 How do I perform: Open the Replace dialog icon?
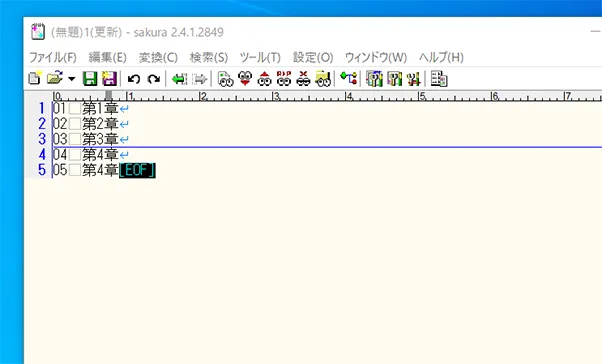(284, 78)
